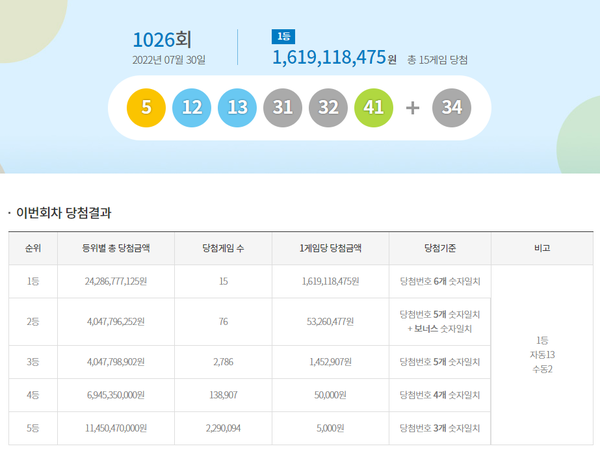
Task: Click the green ball number 41
Action: click(374, 108)
